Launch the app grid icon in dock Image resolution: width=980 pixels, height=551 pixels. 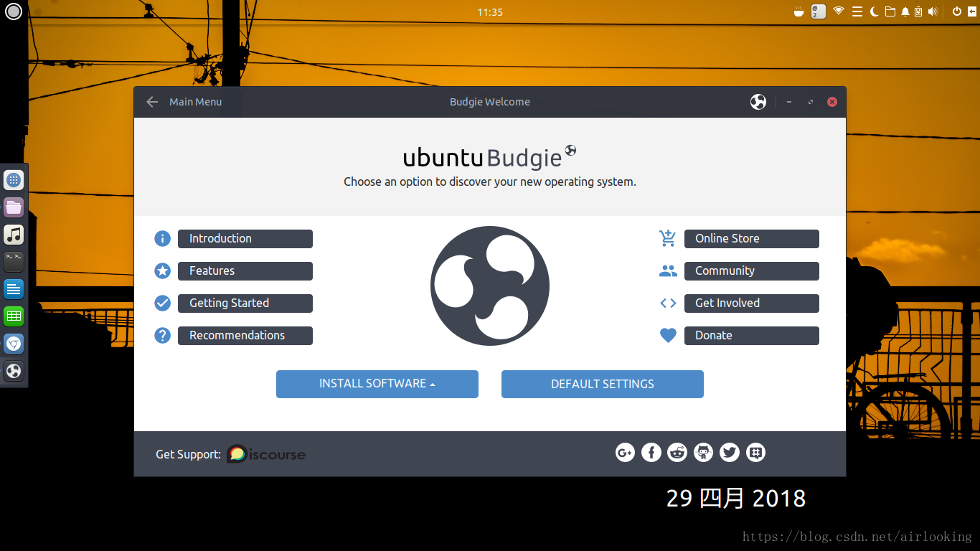14,180
